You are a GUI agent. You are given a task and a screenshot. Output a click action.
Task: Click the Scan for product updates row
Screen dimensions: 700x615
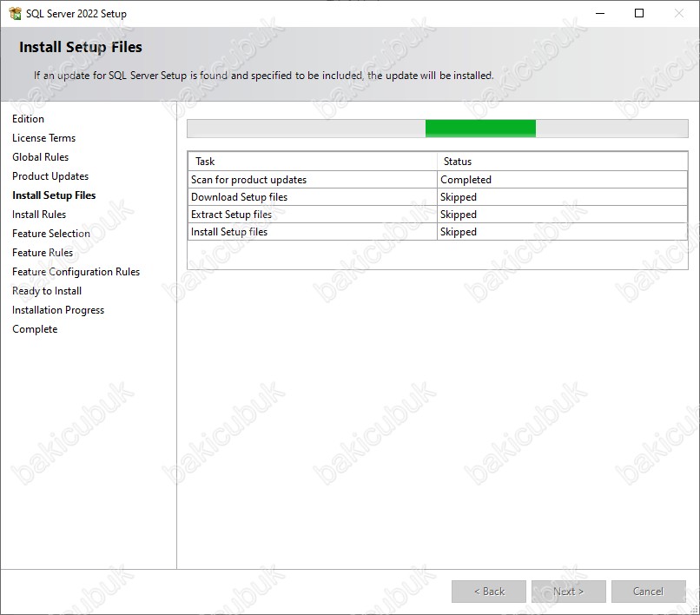[438, 180]
